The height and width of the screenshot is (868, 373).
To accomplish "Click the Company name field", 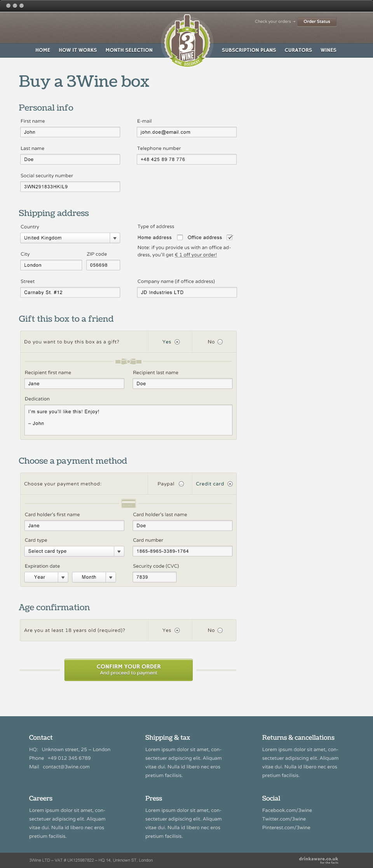I will [187, 292].
